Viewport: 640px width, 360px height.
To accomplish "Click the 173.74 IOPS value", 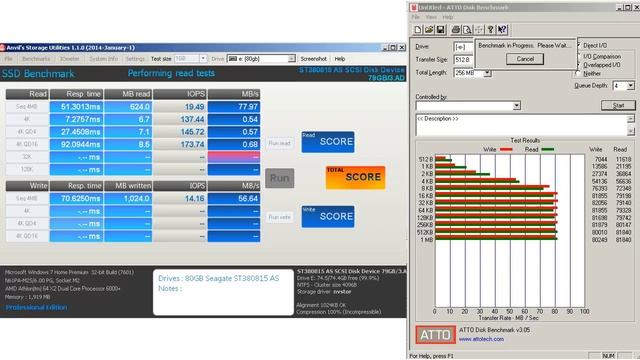I will (180, 144).
